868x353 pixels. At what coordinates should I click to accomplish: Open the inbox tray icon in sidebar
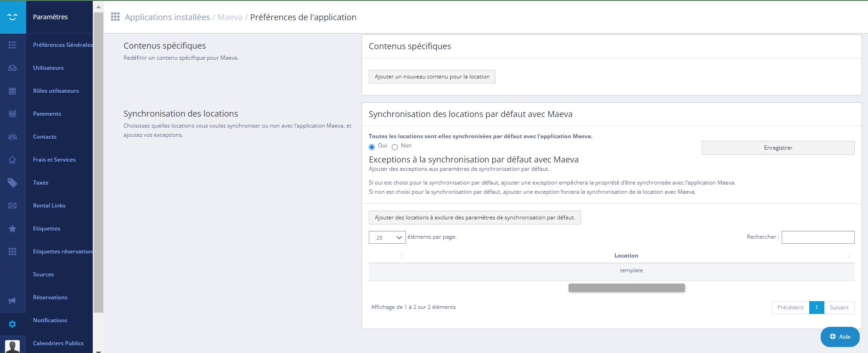click(x=12, y=68)
